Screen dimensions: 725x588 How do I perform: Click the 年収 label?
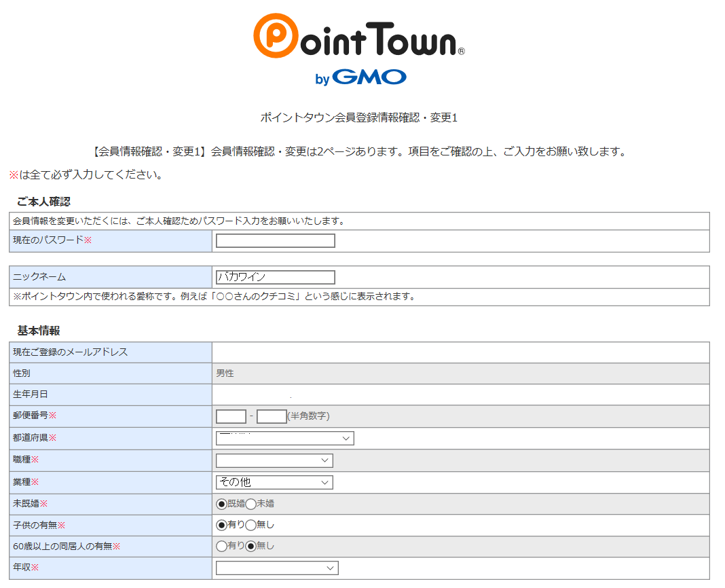pos(26,567)
